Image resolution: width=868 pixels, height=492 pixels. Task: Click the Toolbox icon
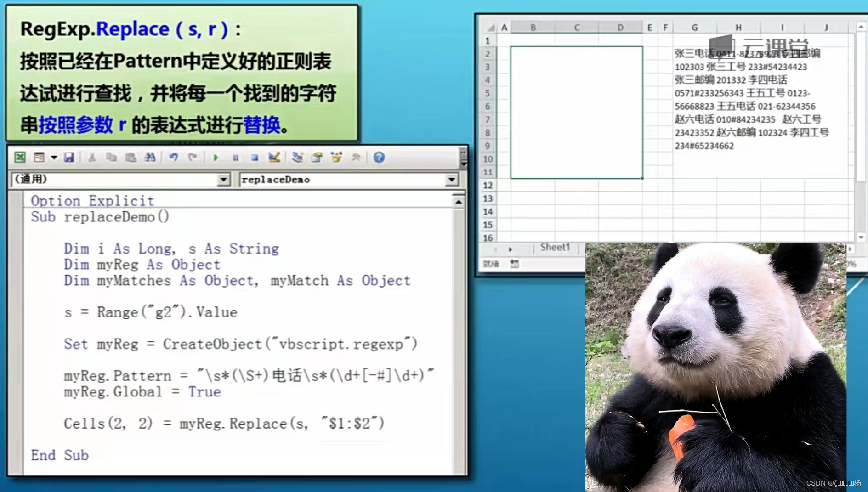(356, 158)
